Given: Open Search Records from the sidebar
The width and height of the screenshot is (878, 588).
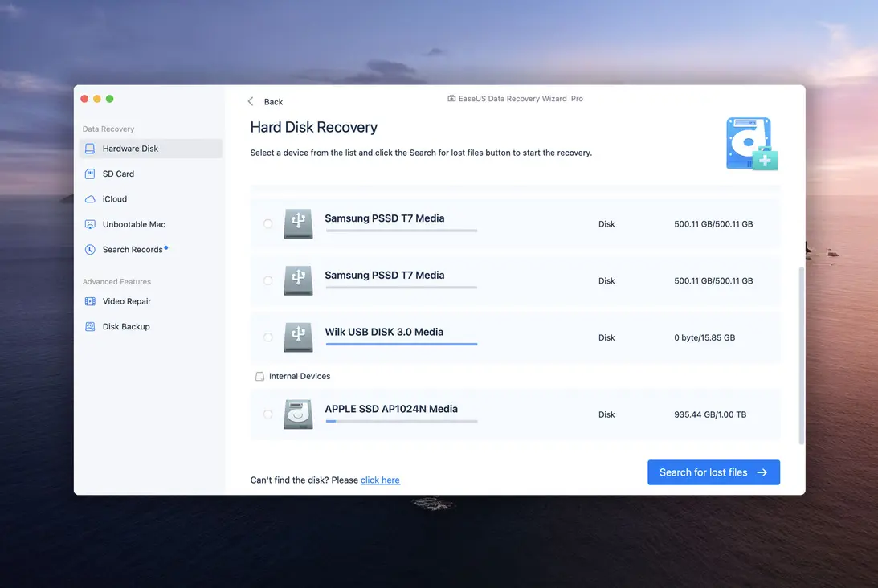Looking at the screenshot, I should [132, 249].
